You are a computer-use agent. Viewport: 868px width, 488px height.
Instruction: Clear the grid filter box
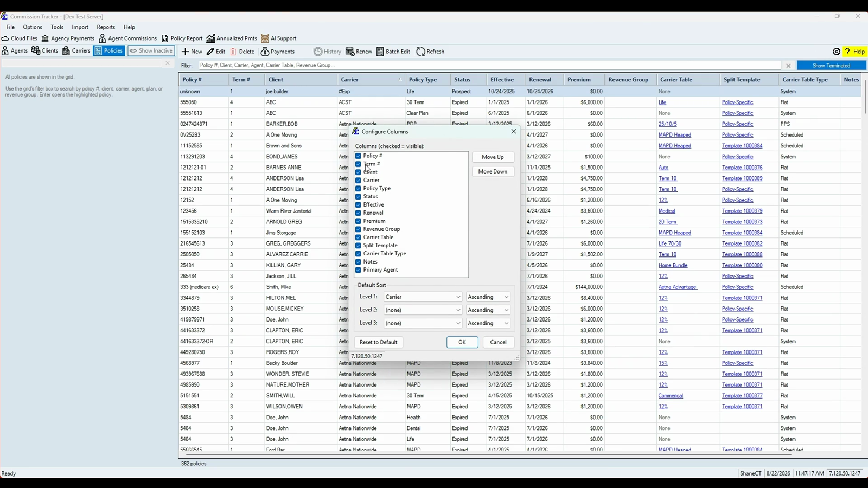pos(788,66)
